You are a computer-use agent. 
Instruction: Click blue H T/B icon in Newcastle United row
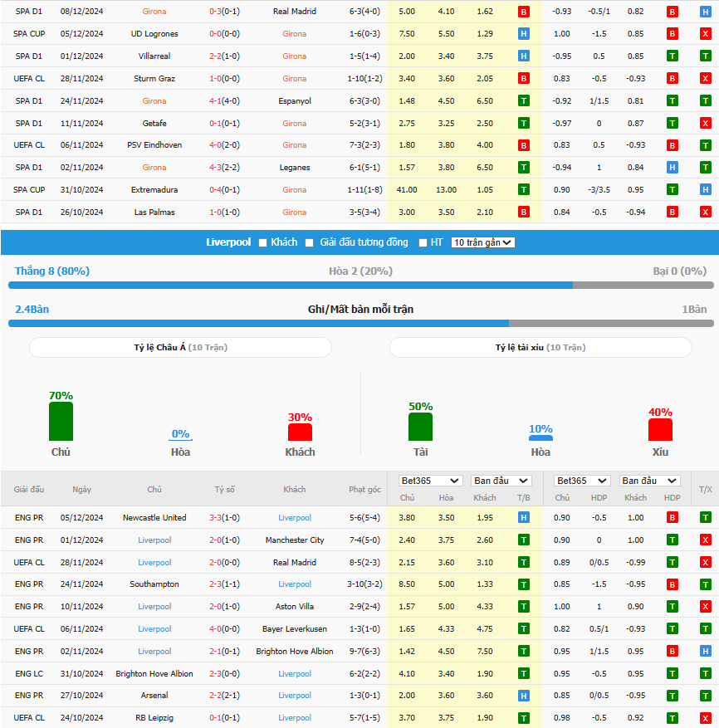pos(523,518)
